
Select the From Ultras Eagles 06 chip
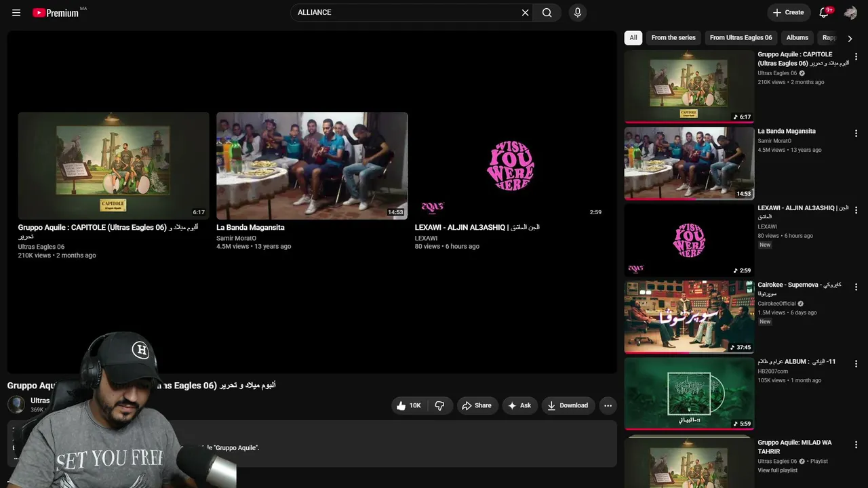[741, 38]
